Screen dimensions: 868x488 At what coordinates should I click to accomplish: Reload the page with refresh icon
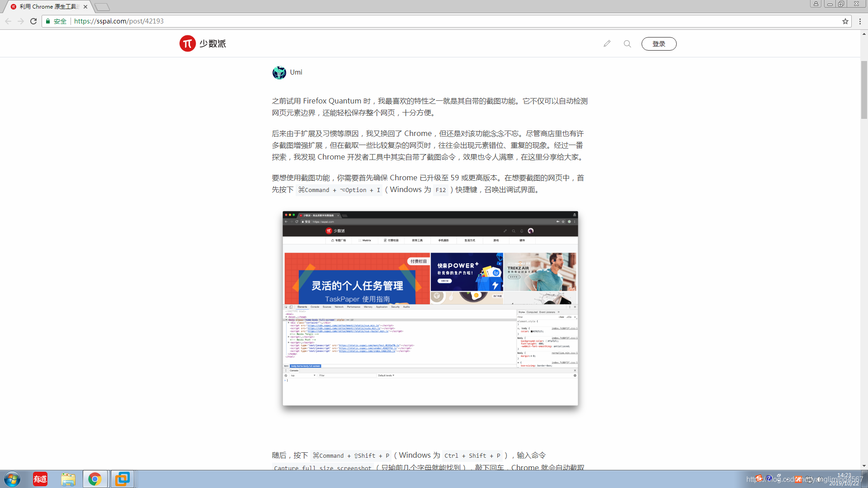click(x=33, y=21)
